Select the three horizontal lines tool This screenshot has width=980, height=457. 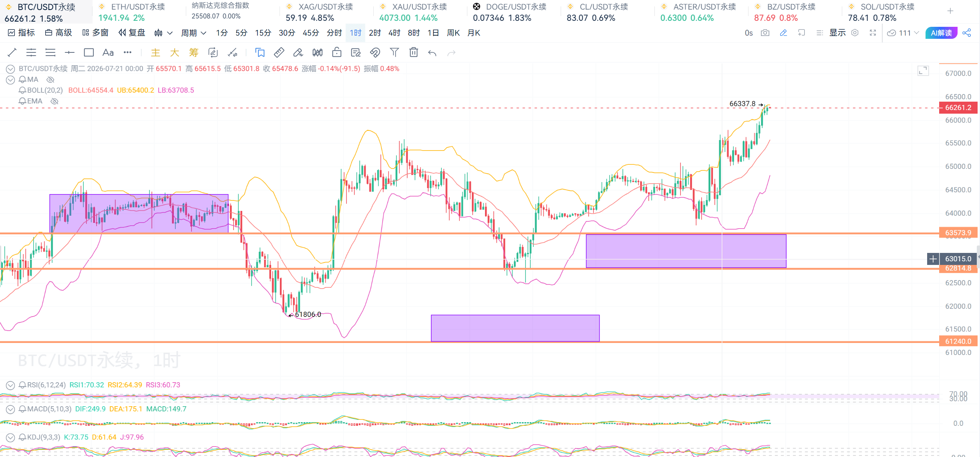coord(50,52)
